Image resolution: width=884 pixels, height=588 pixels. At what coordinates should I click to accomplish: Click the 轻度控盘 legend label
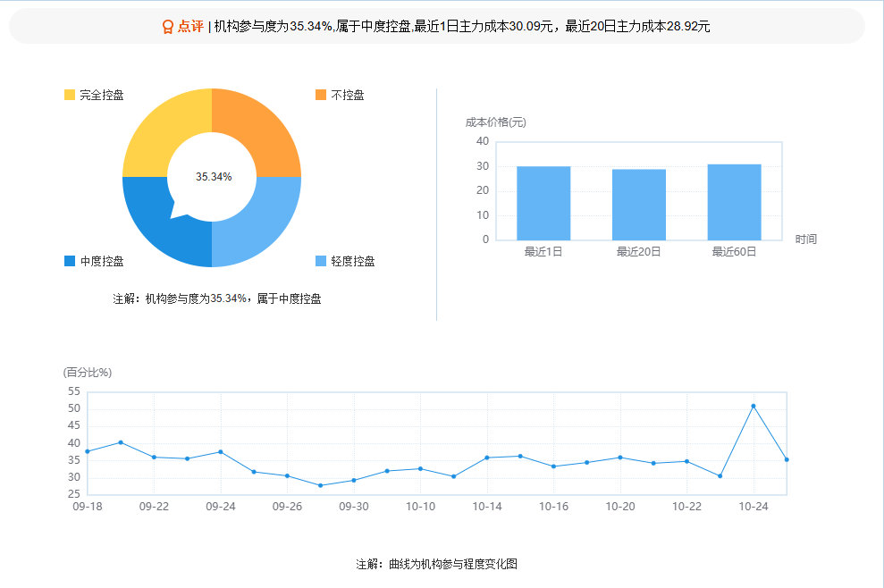[353, 261]
